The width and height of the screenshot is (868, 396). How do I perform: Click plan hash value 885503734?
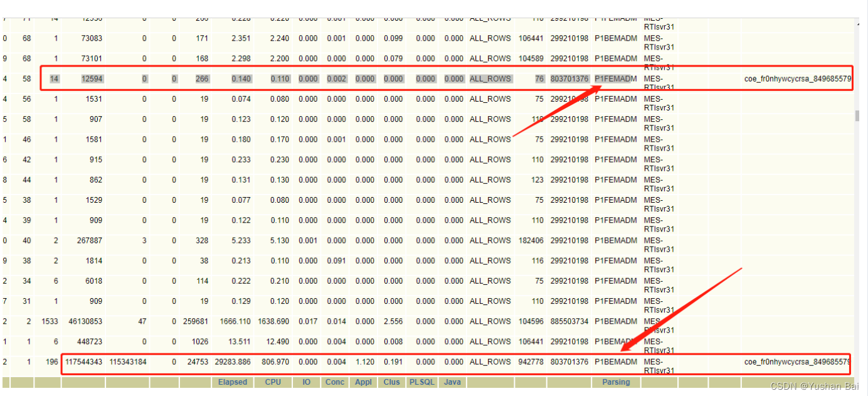click(569, 321)
